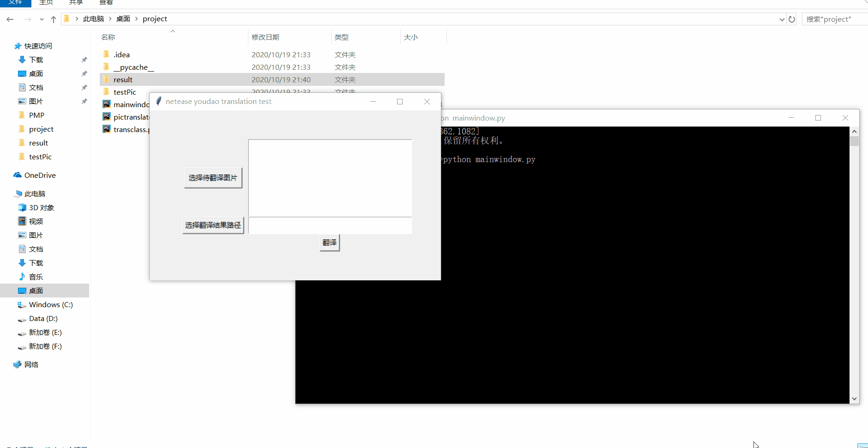Click the 翻译 button
The height and width of the screenshot is (448, 868).
tap(330, 242)
